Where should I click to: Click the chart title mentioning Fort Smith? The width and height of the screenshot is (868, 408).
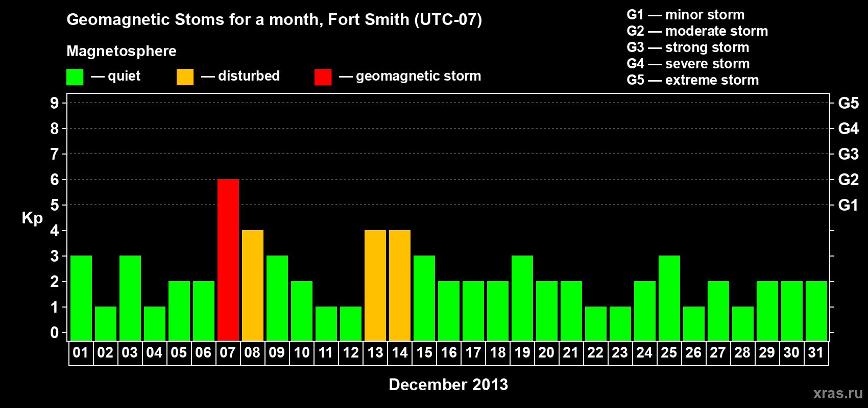tap(274, 20)
